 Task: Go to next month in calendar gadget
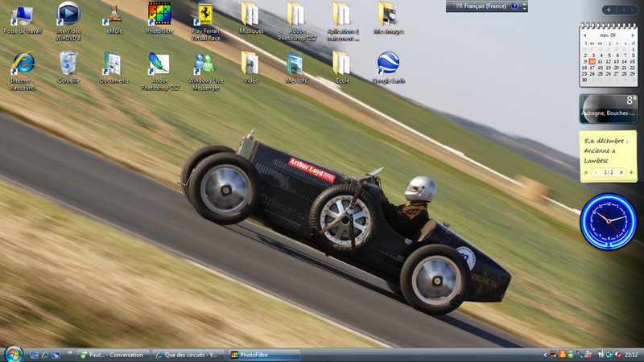coord(633,35)
